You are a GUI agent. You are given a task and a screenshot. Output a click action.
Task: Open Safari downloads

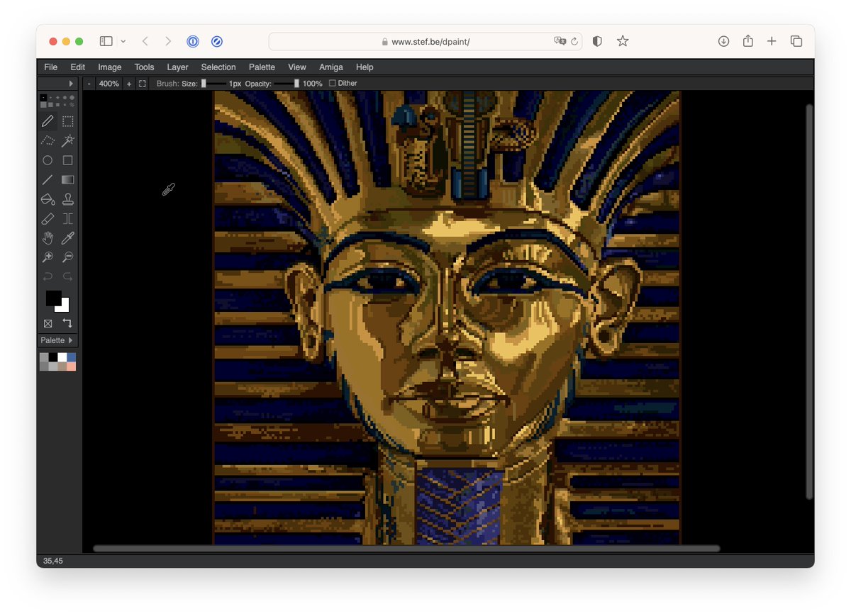click(x=723, y=41)
